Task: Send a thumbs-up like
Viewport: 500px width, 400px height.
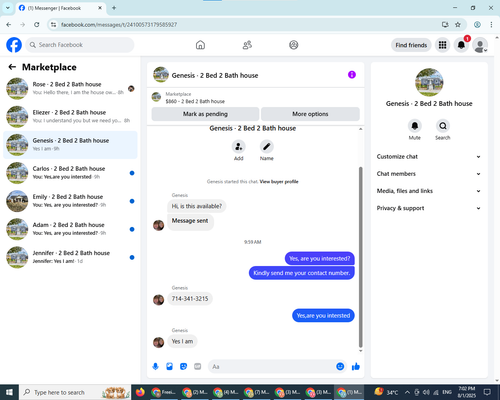Action: (x=356, y=367)
